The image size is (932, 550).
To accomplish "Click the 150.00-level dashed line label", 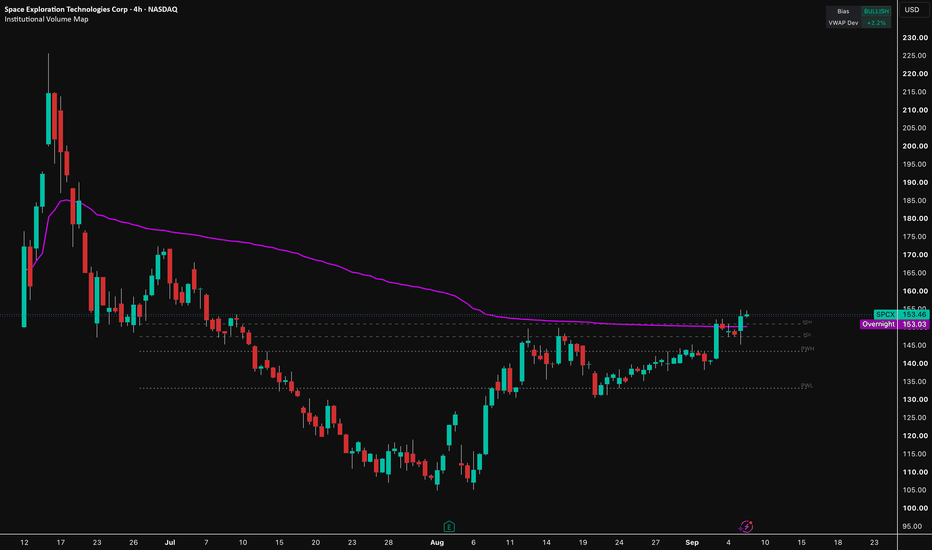I will 807,322.
